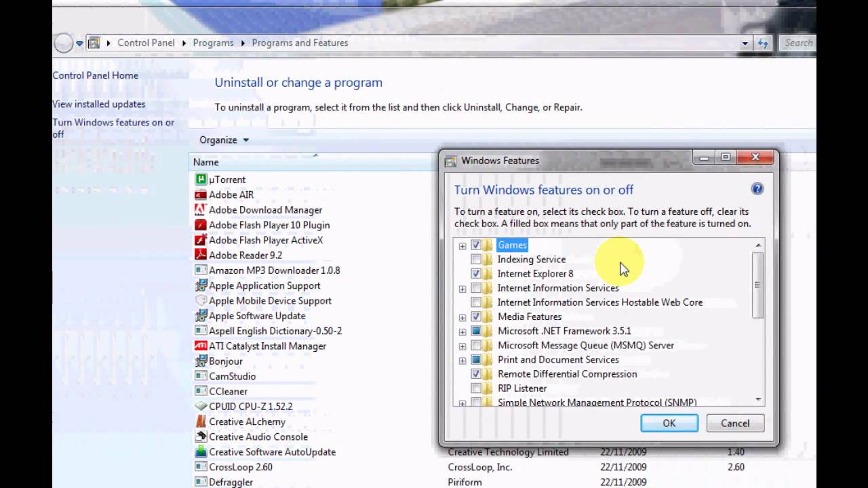
Task: Open help in Windows Features dialog
Action: point(757,189)
